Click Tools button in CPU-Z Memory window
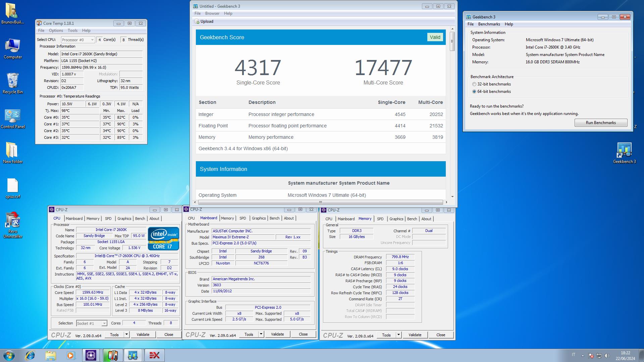644x362 pixels. click(386, 335)
